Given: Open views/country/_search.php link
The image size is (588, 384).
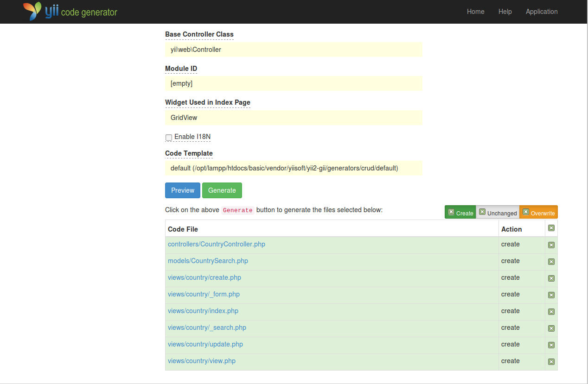Looking at the screenshot, I should click(x=207, y=327).
